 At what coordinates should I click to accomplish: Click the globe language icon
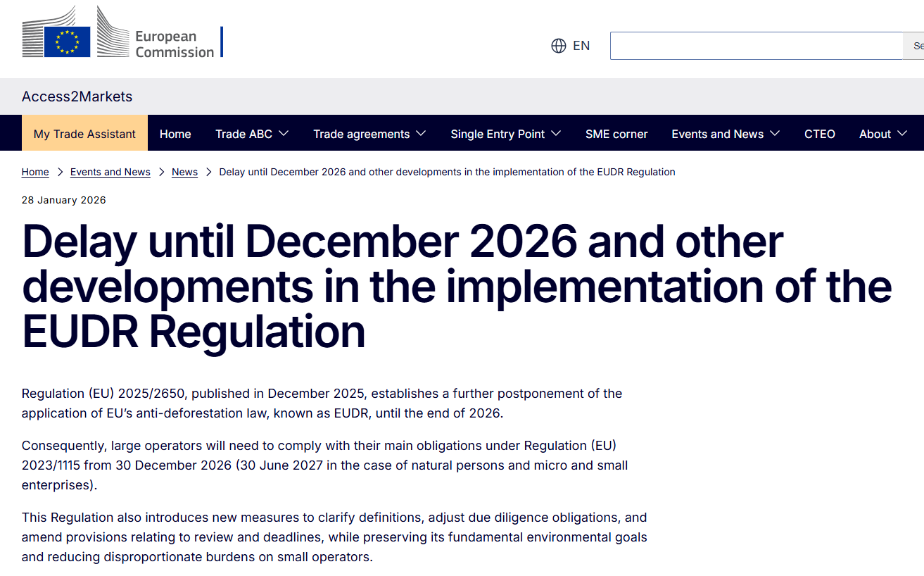pyautogui.click(x=559, y=46)
